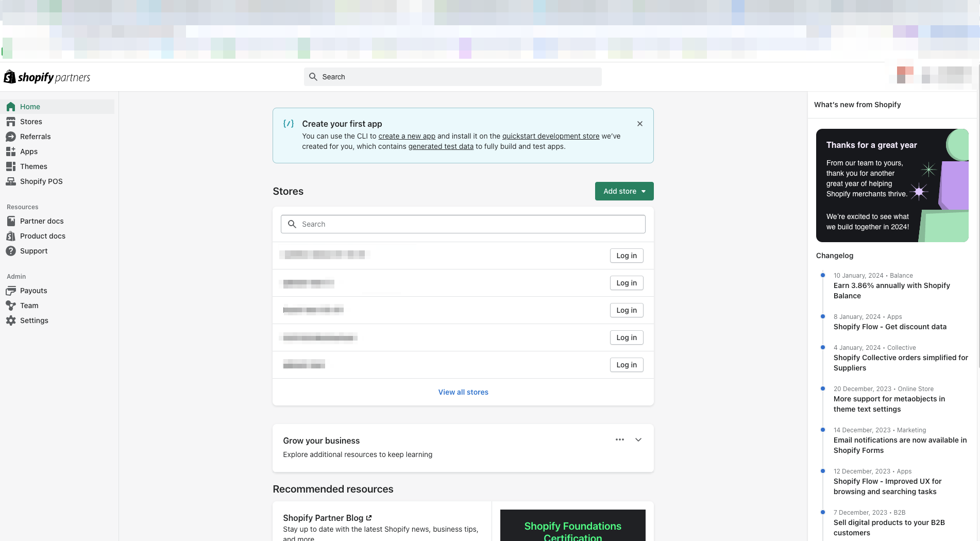Click the Settings gear icon

pos(11,320)
